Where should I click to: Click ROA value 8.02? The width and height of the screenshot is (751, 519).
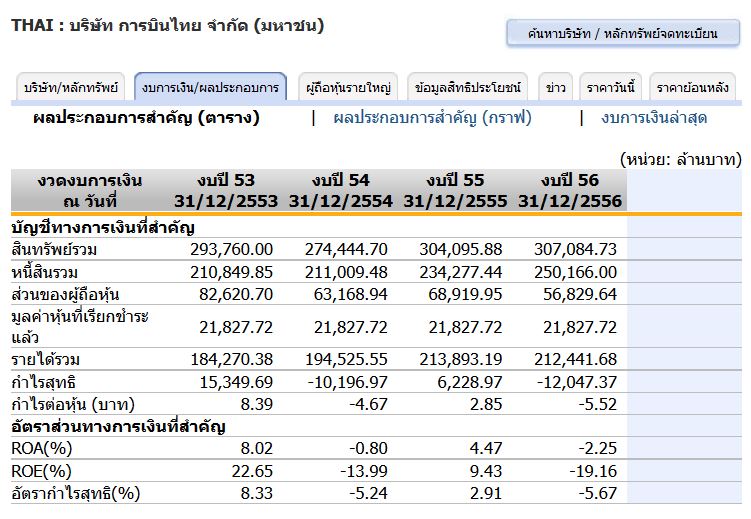click(x=257, y=448)
